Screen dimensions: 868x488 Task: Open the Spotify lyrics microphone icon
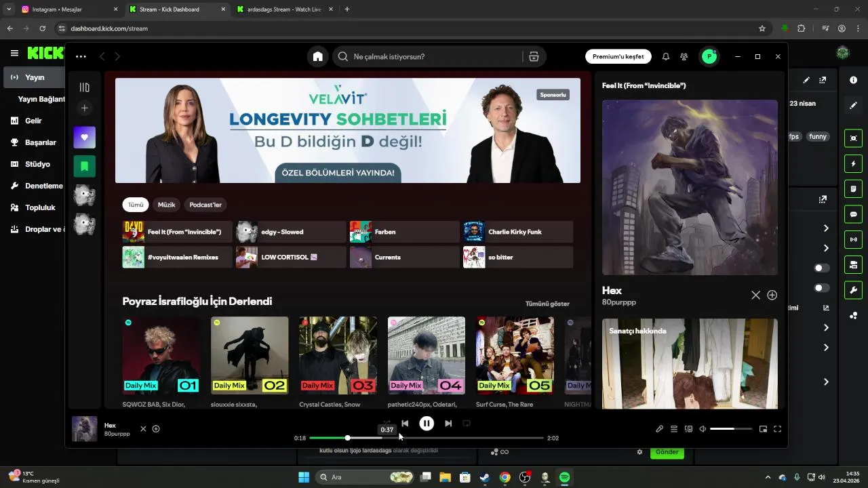coord(659,429)
